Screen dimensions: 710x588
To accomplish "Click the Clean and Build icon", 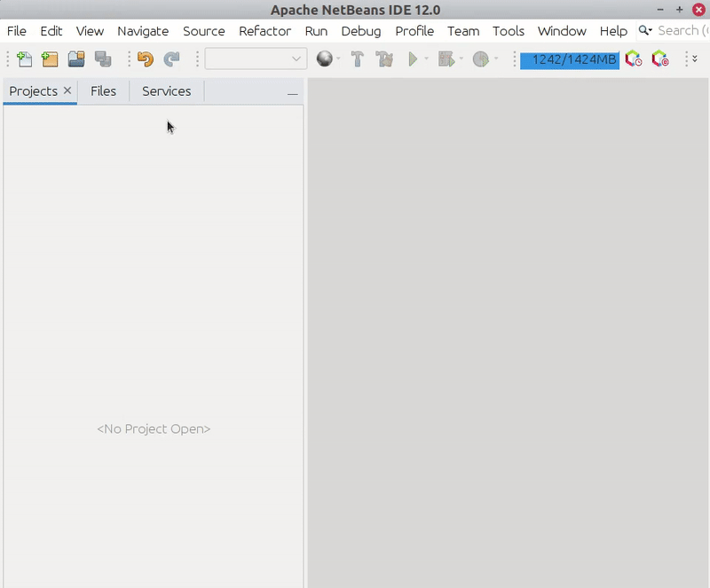I will point(384,59).
